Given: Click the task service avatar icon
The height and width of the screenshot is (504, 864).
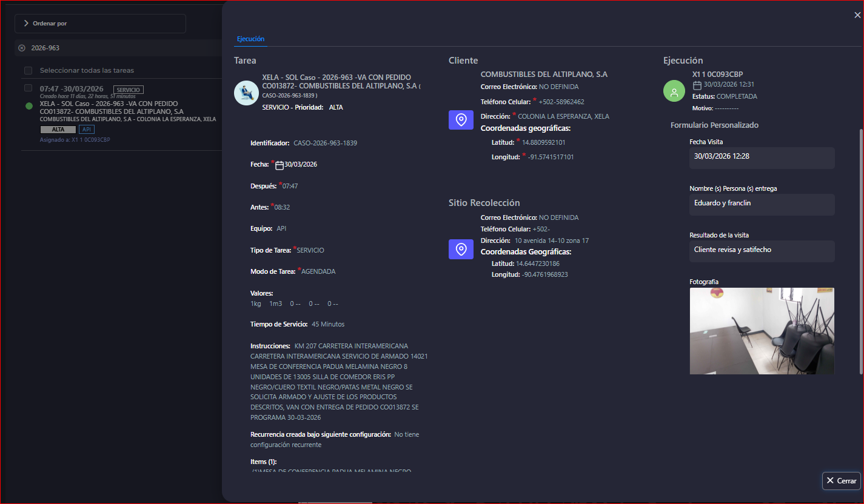Looking at the screenshot, I should point(246,93).
